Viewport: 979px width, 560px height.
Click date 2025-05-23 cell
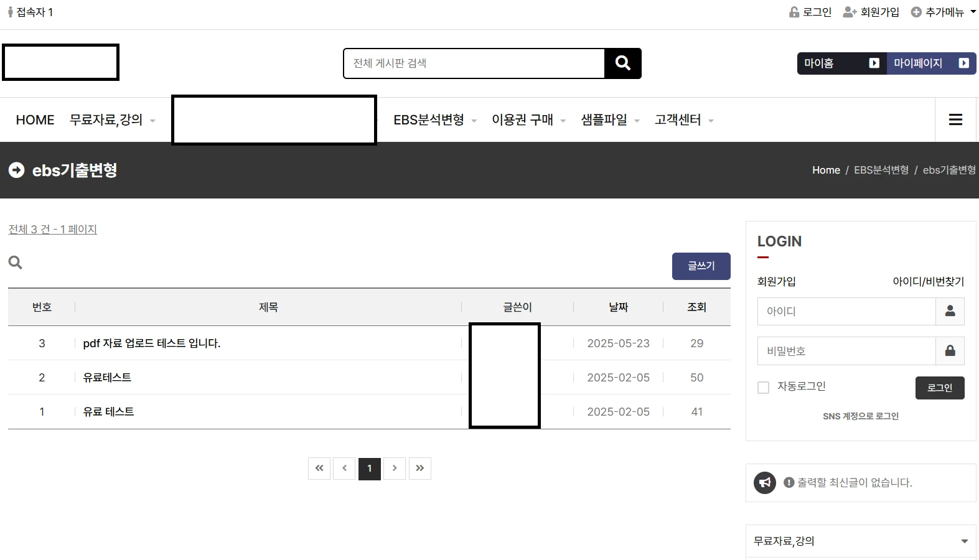pos(619,343)
